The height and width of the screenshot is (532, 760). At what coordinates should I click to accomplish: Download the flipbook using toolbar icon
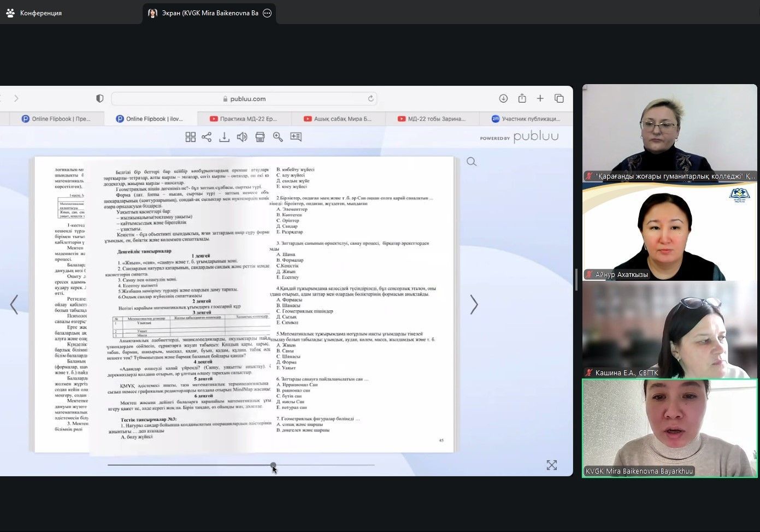(224, 137)
